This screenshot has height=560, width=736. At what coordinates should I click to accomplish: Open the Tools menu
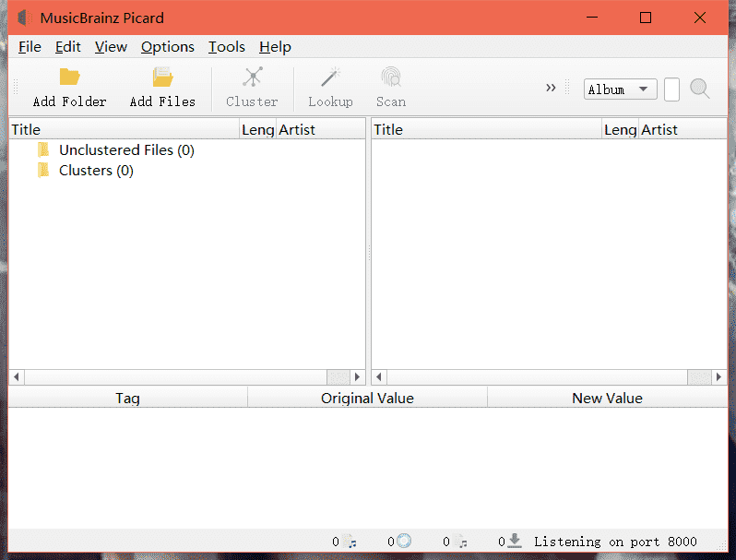pyautogui.click(x=227, y=47)
